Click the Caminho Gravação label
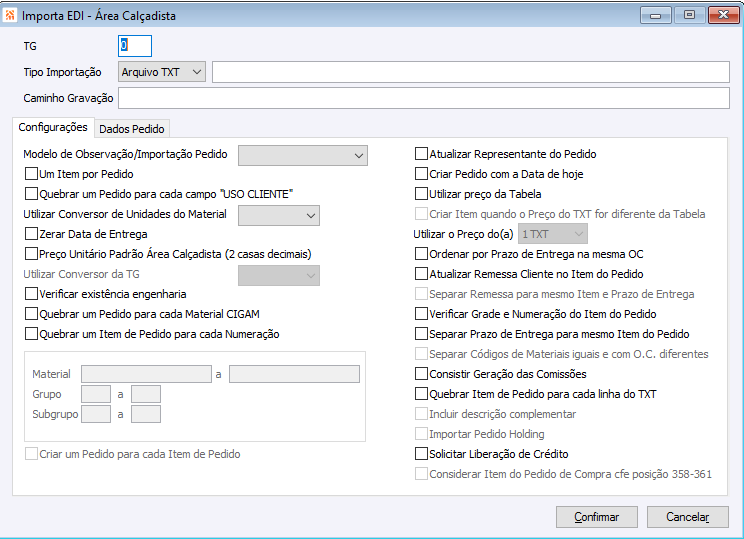This screenshot has width=744, height=539. (68, 98)
